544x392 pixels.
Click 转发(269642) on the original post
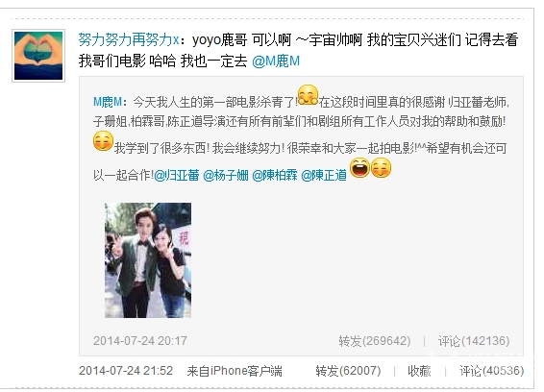point(375,341)
